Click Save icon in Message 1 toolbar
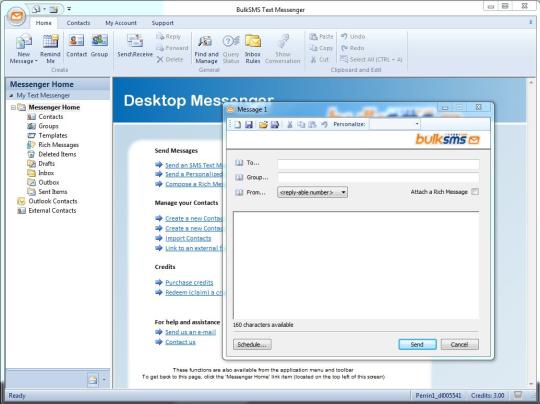The height and width of the screenshot is (404, 540). click(249, 124)
